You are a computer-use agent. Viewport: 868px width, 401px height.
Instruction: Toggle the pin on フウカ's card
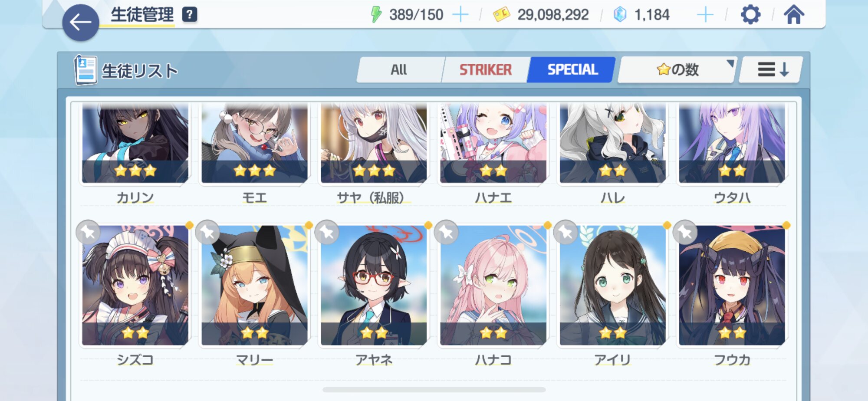[x=685, y=232]
